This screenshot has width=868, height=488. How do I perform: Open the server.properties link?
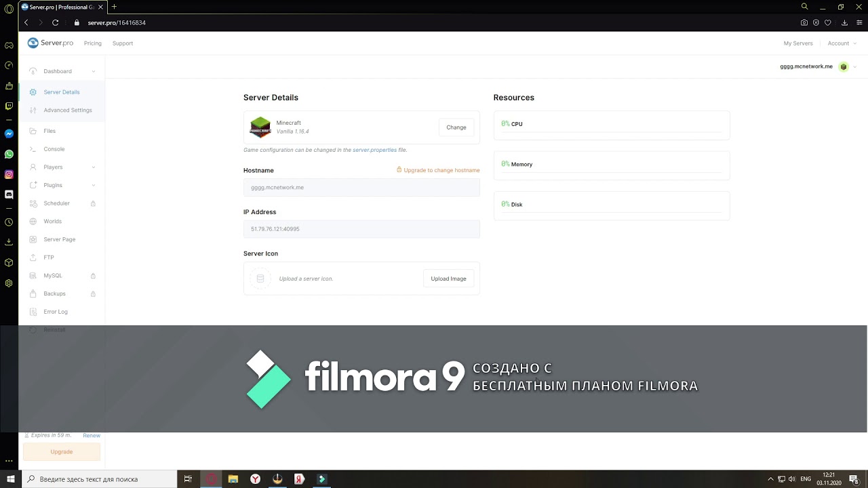[x=374, y=150]
